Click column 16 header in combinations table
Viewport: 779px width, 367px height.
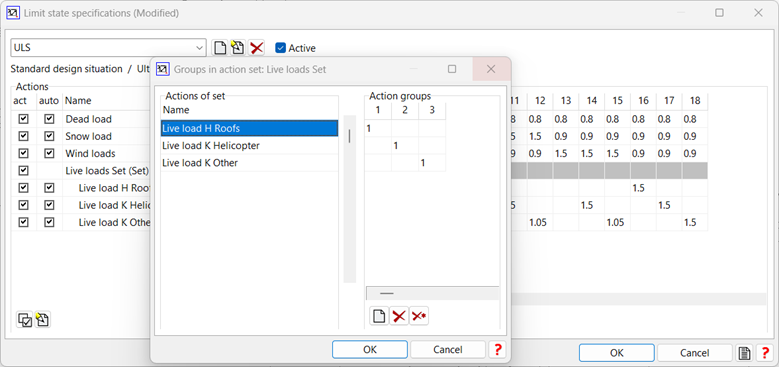643,101
